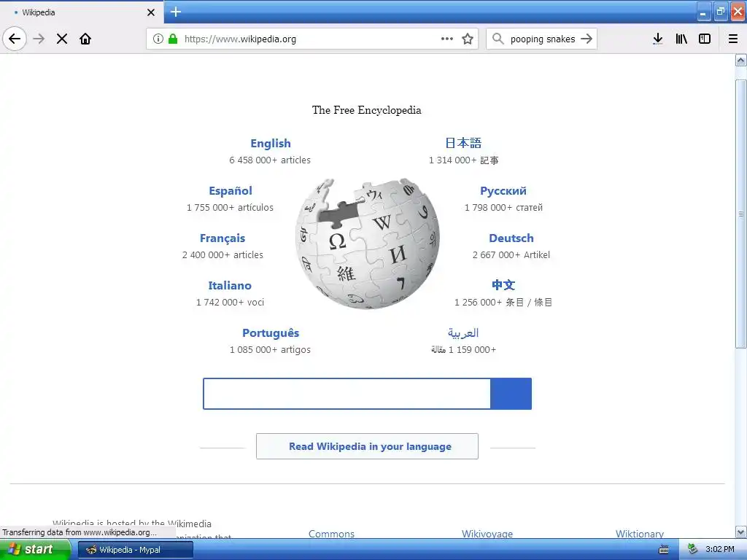Select 'Wikipedia - Mypal' taskbar button
This screenshot has width=747, height=560.
click(135, 550)
